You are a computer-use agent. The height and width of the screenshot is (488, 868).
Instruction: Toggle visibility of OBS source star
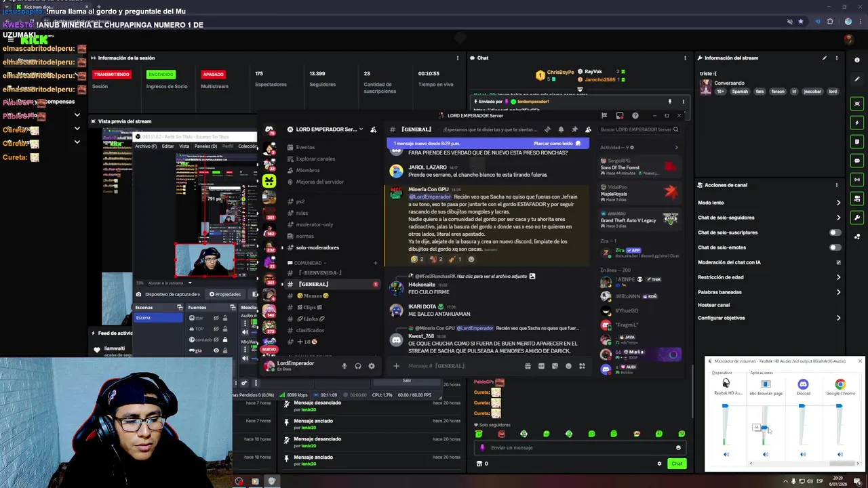[216, 318]
